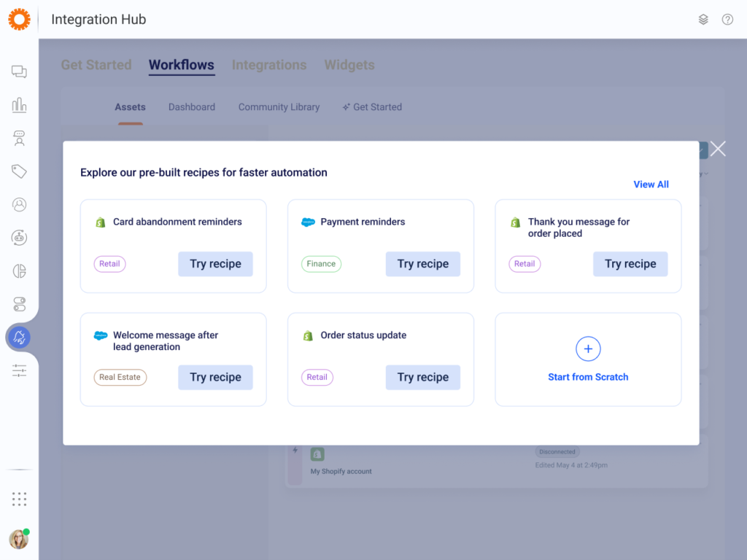Viewport: 747px width, 560px height.
Task: Click the highlighted Integration Hub sidebar icon
Action: (19, 337)
